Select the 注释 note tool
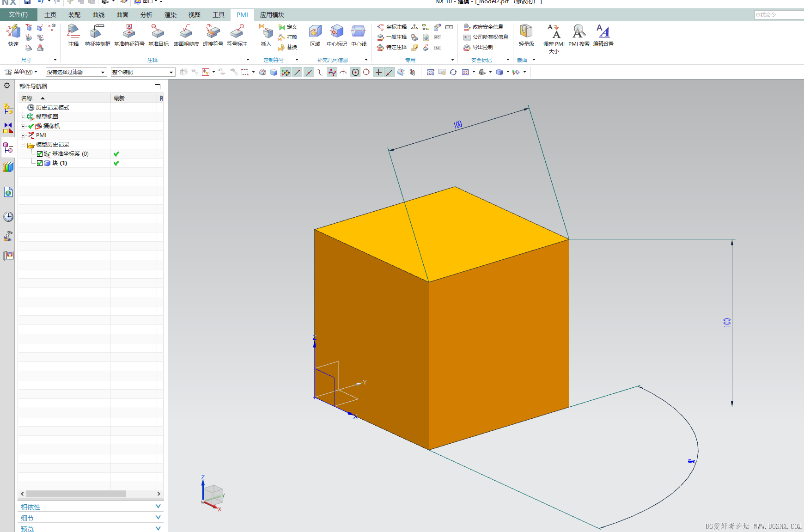The image size is (804, 532). 73,36
